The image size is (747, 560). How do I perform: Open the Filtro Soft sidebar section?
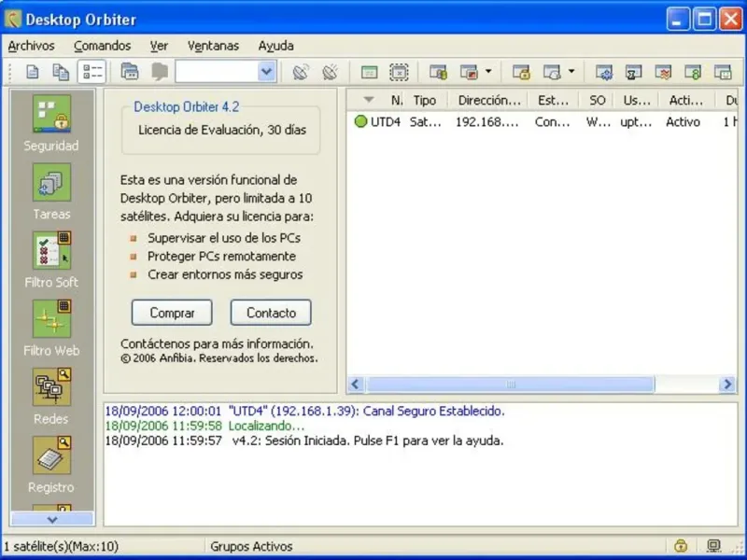point(51,260)
